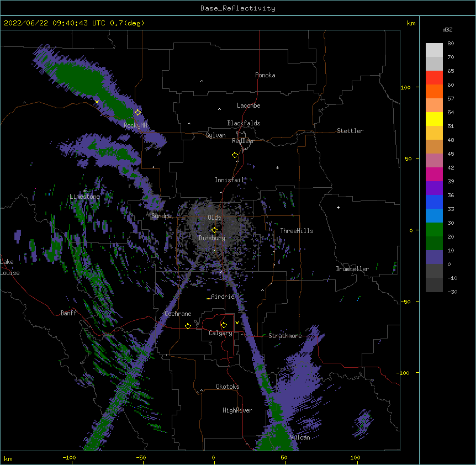Click the dBZ legend heading
The height and width of the screenshot is (465, 476).
pos(447,30)
